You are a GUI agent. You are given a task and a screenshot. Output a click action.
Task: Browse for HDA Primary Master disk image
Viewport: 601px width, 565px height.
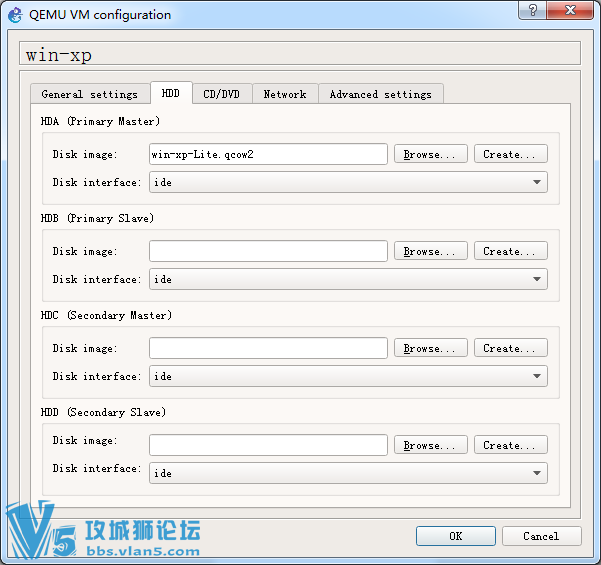click(x=430, y=154)
